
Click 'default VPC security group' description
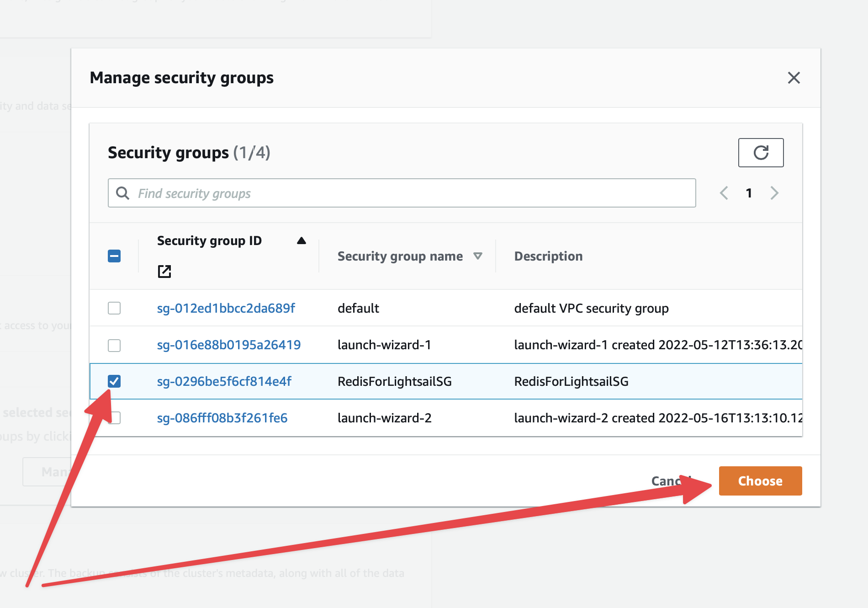point(592,308)
